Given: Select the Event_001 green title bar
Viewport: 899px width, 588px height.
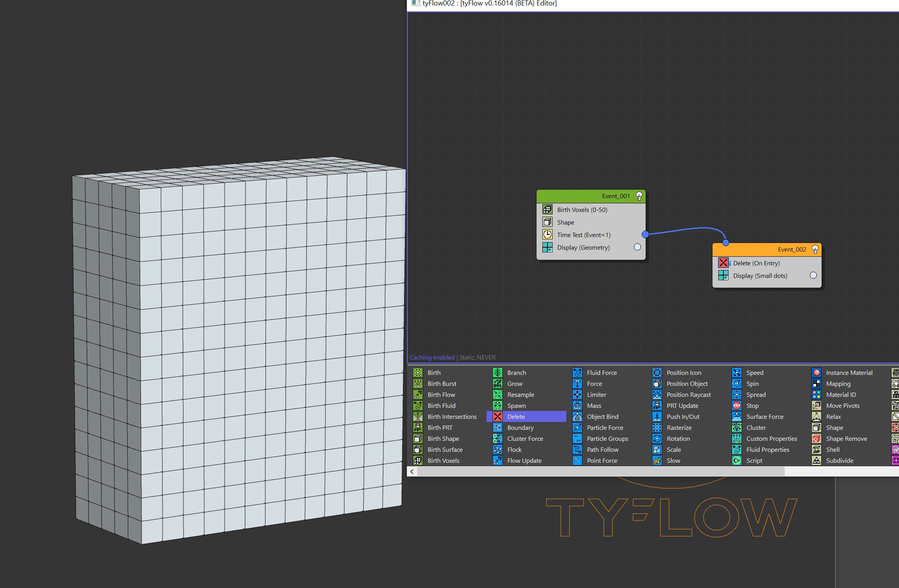Looking at the screenshot, I should [591, 196].
